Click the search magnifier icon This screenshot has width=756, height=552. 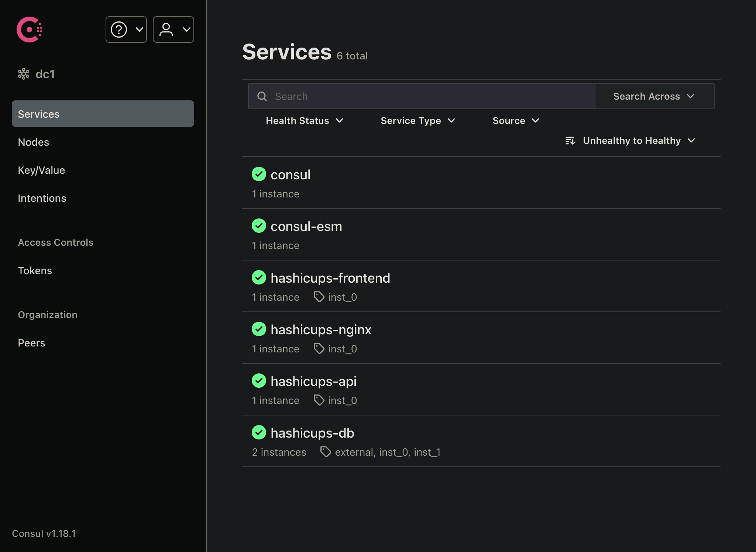pos(262,96)
